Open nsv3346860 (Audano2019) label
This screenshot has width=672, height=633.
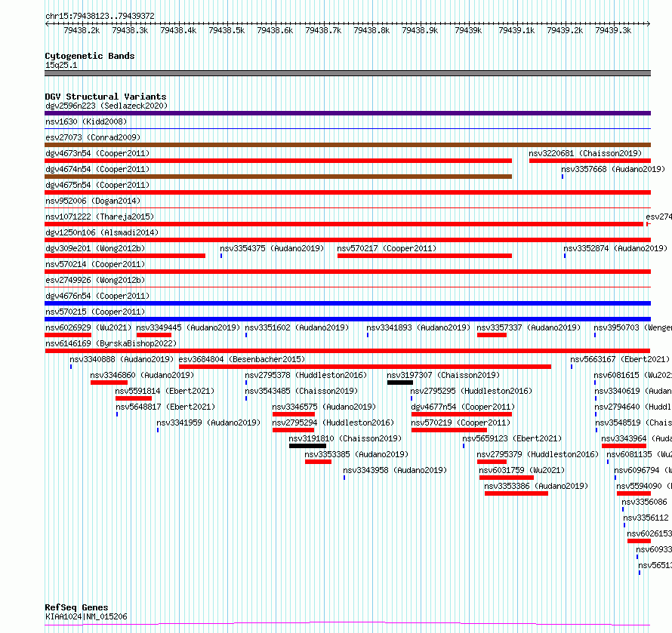(142, 375)
